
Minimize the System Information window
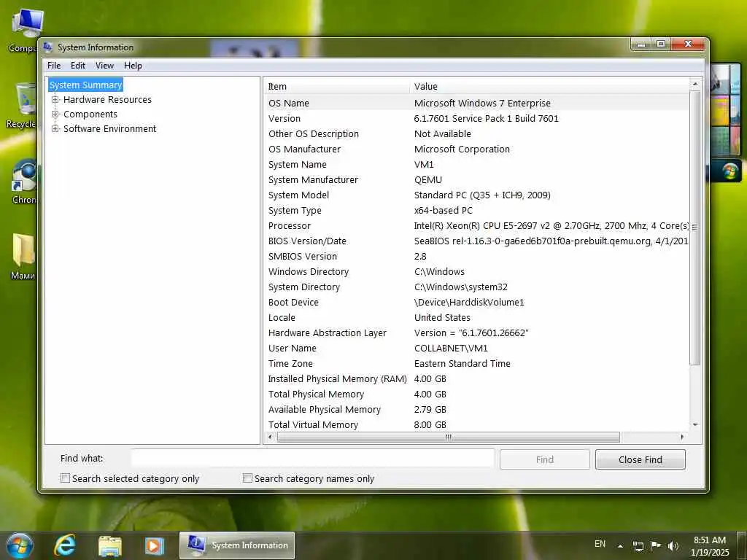click(642, 44)
